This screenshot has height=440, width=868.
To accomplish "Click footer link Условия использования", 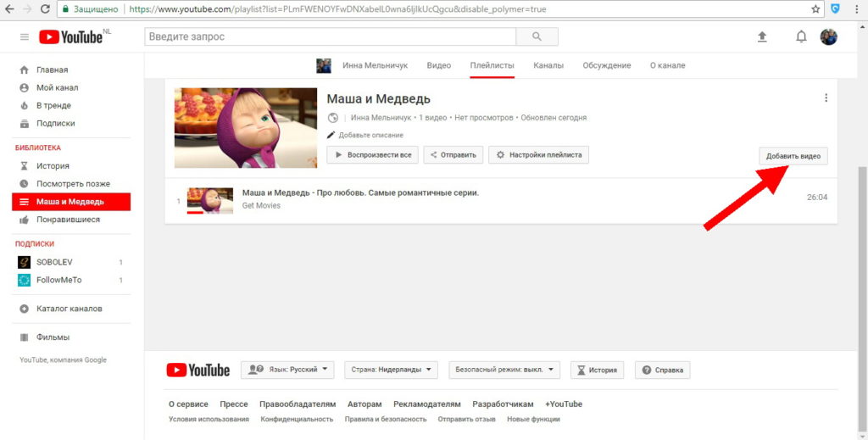I will 209,419.
